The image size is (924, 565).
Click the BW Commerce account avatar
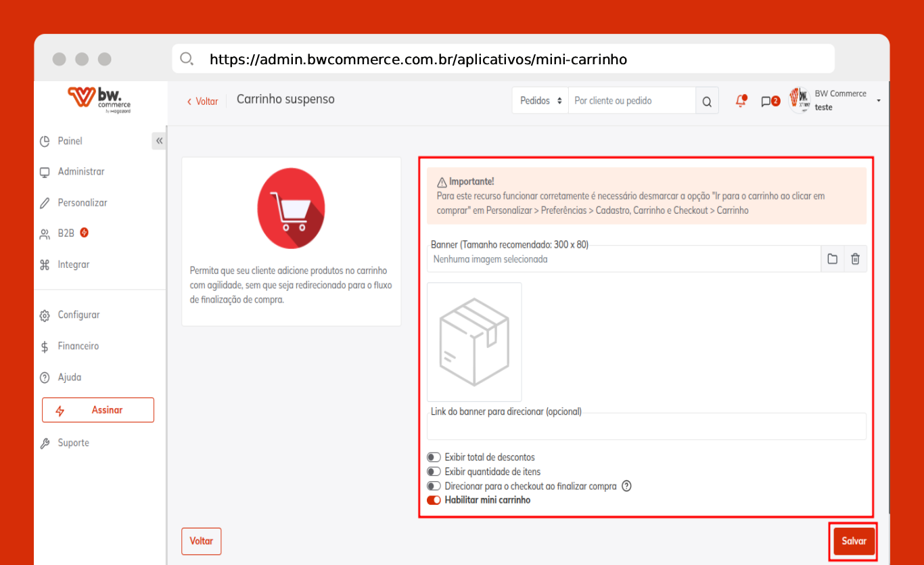800,100
